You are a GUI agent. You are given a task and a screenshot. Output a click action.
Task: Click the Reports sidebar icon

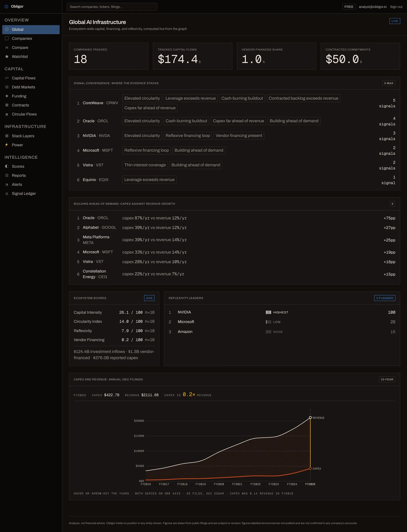point(7,175)
